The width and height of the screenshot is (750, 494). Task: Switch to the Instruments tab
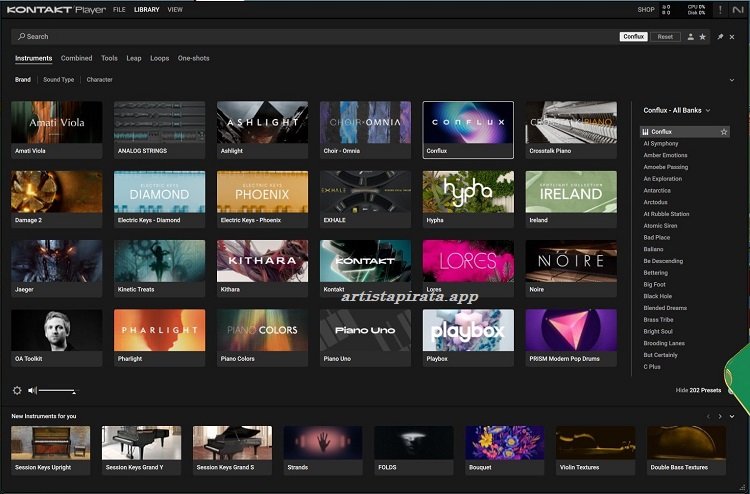(x=33, y=58)
